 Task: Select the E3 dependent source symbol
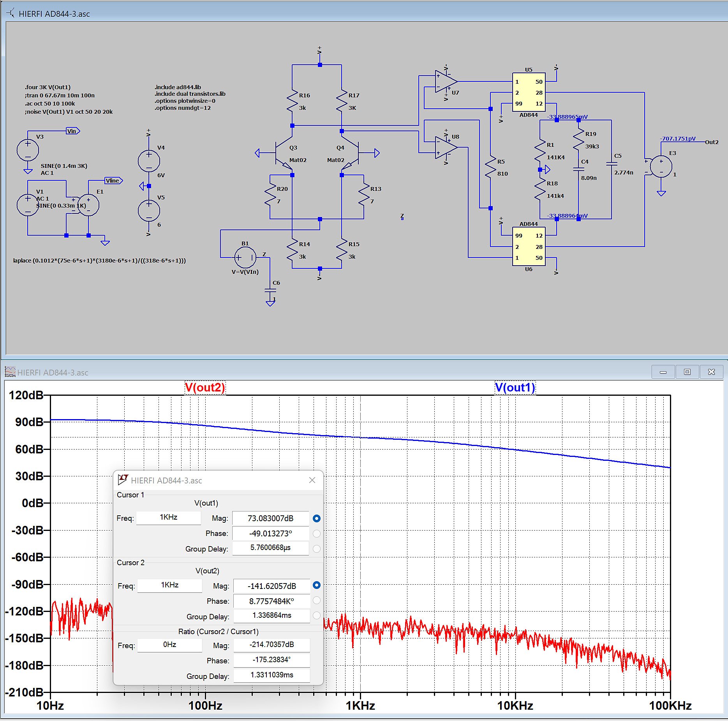pos(661,166)
